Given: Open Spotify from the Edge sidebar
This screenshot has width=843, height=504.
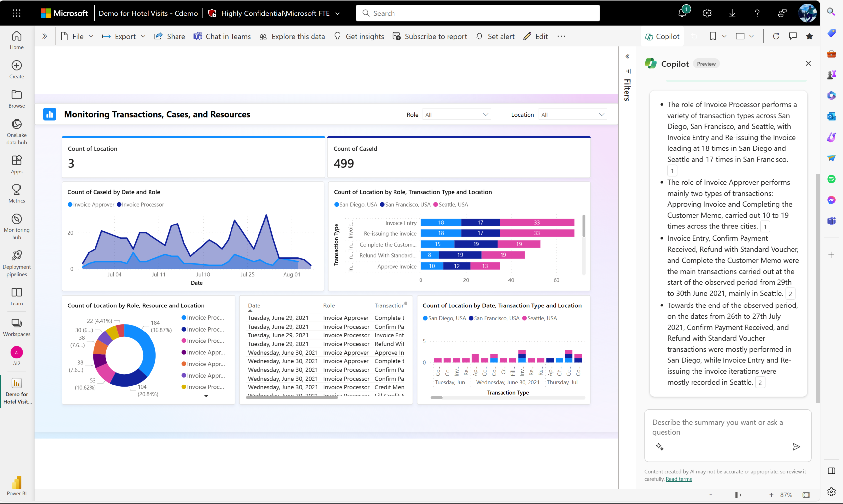Looking at the screenshot, I should coord(832,179).
